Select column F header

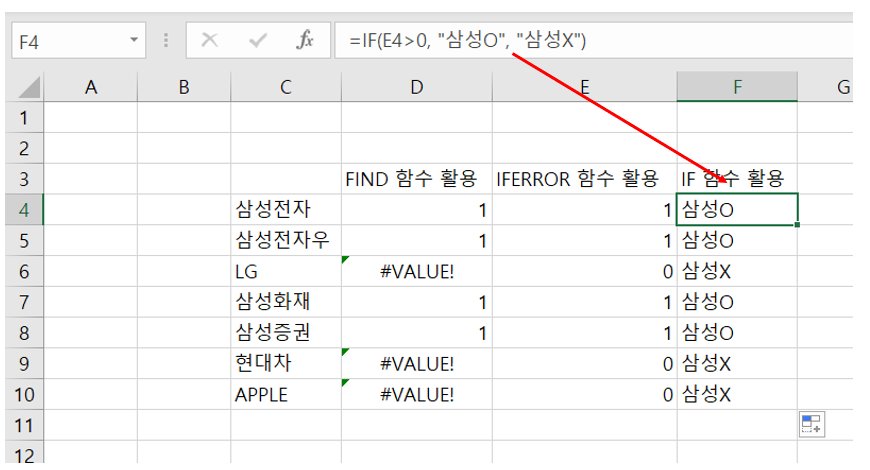tap(737, 87)
